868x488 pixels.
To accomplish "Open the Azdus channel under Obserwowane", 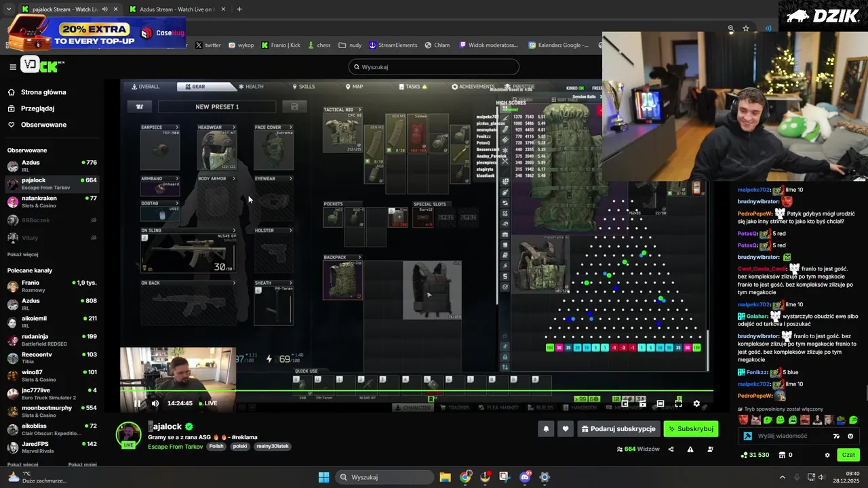I will click(52, 166).
